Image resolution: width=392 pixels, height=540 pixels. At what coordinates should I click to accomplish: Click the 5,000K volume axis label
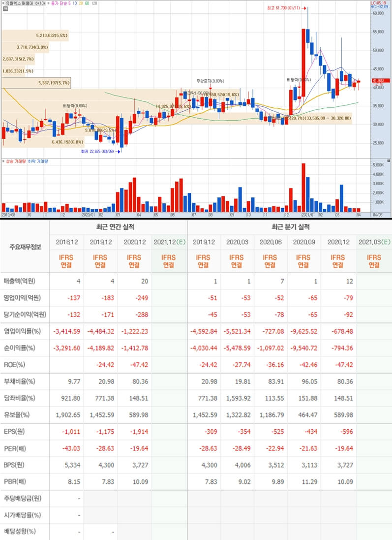[378, 165]
